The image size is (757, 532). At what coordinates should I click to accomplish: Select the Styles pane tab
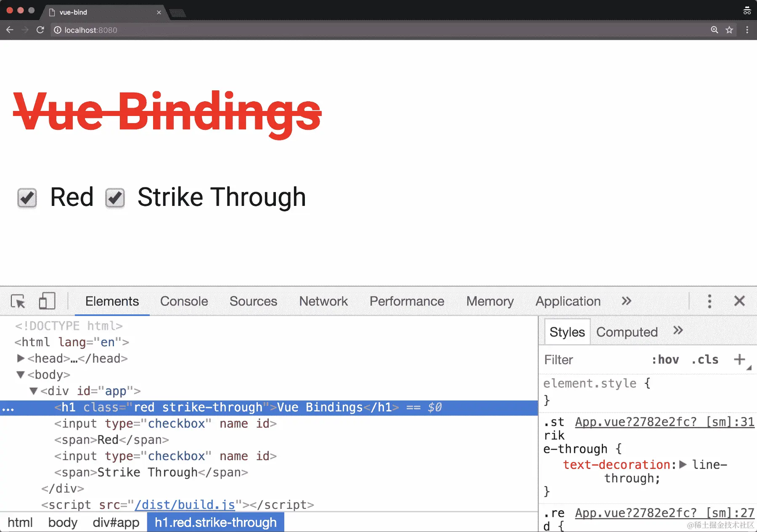coord(567,332)
